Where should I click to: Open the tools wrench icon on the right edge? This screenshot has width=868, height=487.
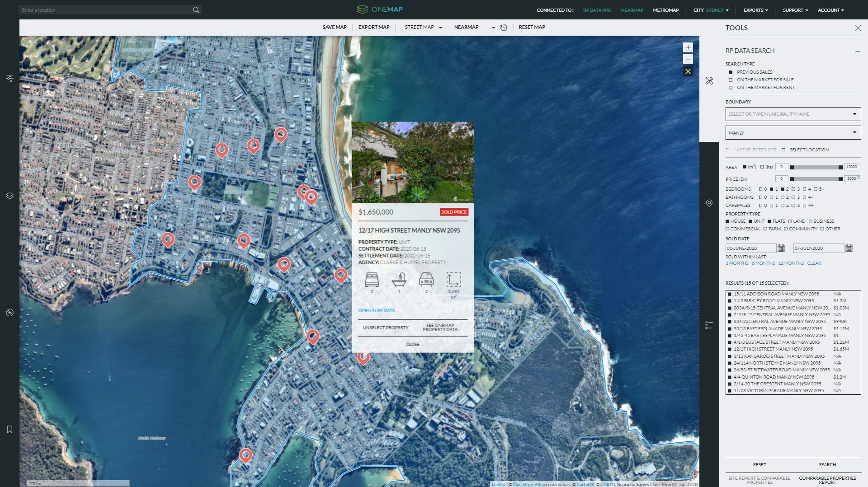[710, 81]
